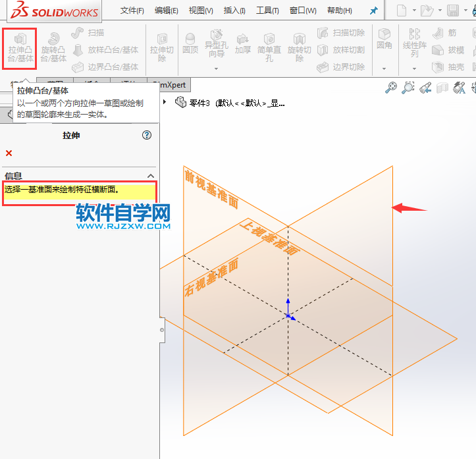This screenshot has height=459, width=476.
Task: Open the New document dropdown arrow
Action: click(414, 11)
